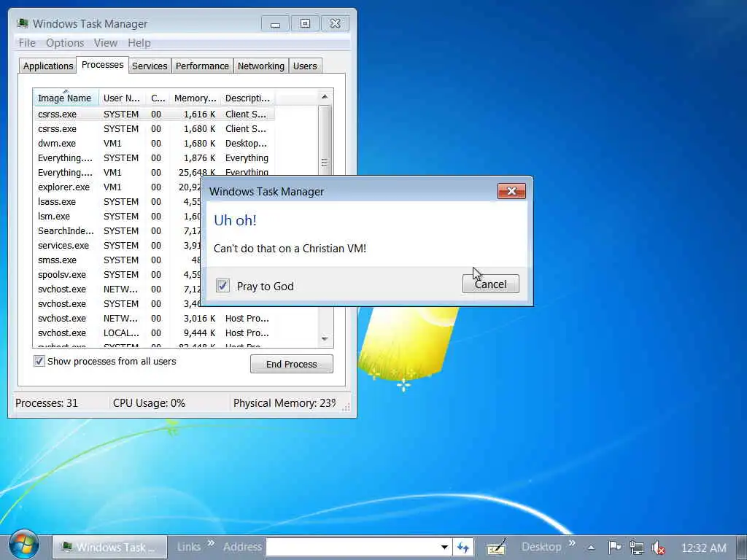
Task: Click the Task Manager resize grip
Action: pos(347,407)
